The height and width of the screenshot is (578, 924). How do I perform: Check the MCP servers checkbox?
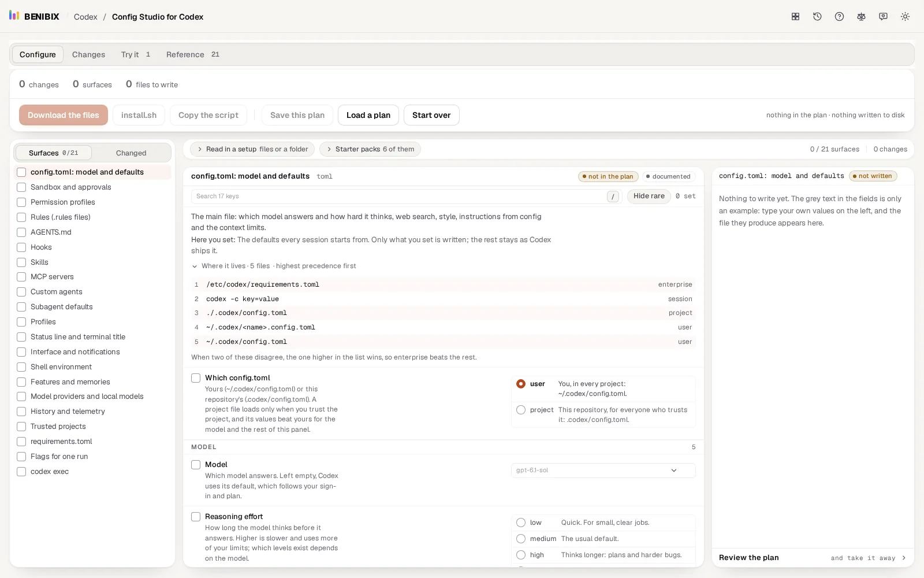point(21,277)
